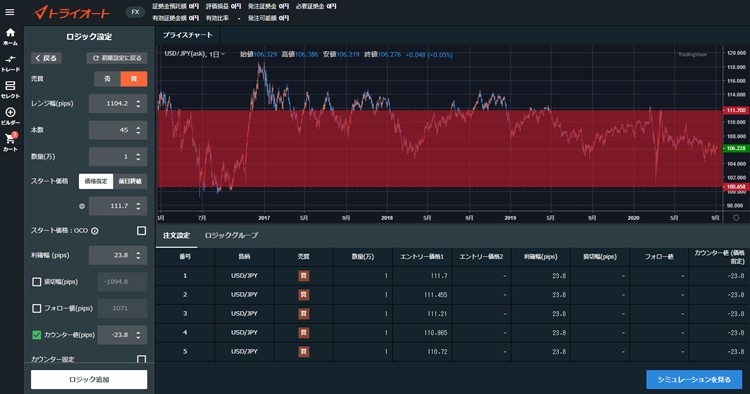Click the chart settings gear icon

(x=736, y=218)
